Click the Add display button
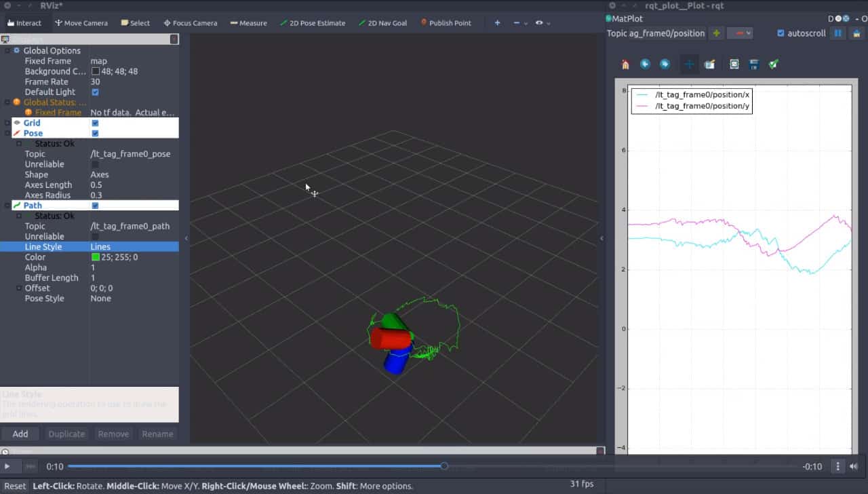The image size is (868, 494). click(x=20, y=434)
